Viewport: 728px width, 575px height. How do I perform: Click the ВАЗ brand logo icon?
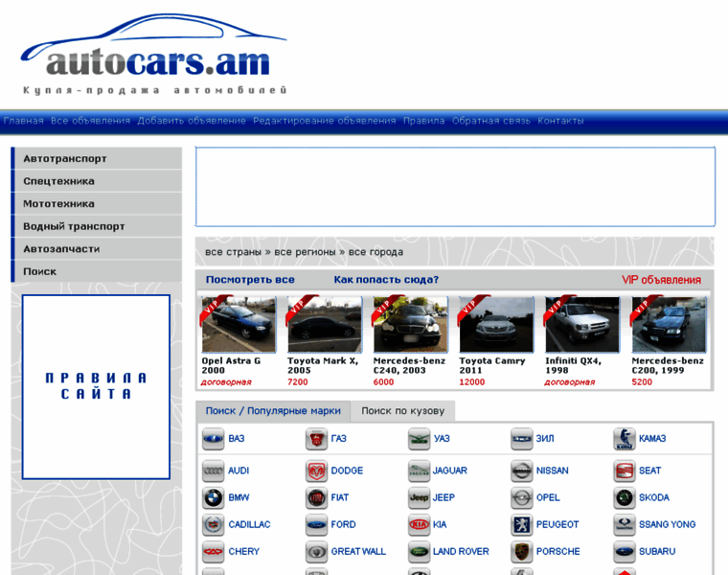pos(213,439)
